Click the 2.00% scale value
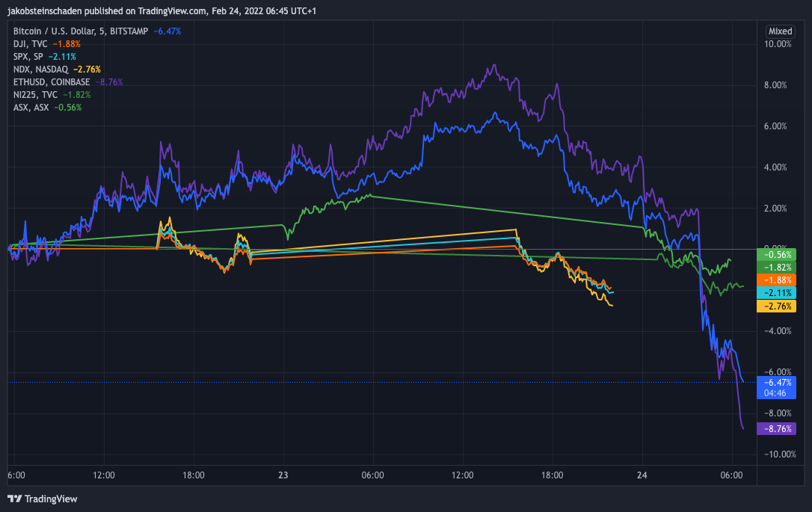This screenshot has height=512, width=812. pyautogui.click(x=775, y=208)
